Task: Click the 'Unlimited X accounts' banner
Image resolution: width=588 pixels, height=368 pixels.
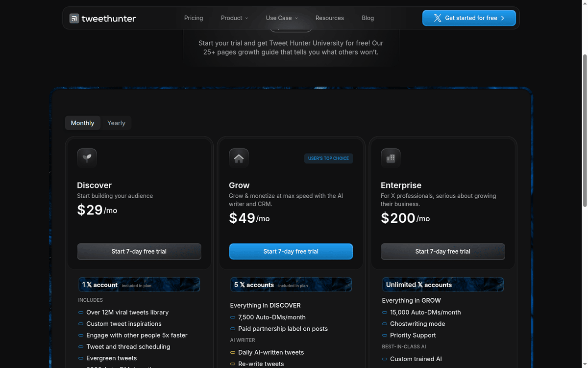Action: 443,285
